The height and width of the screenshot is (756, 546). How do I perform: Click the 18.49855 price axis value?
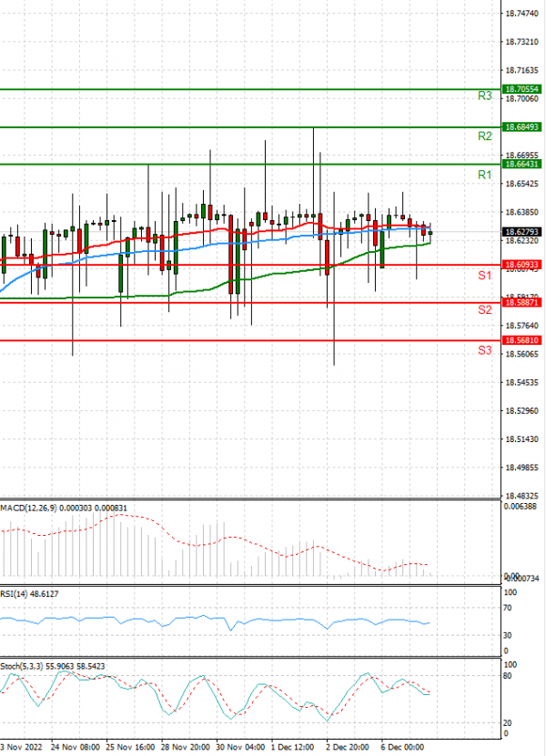click(521, 468)
